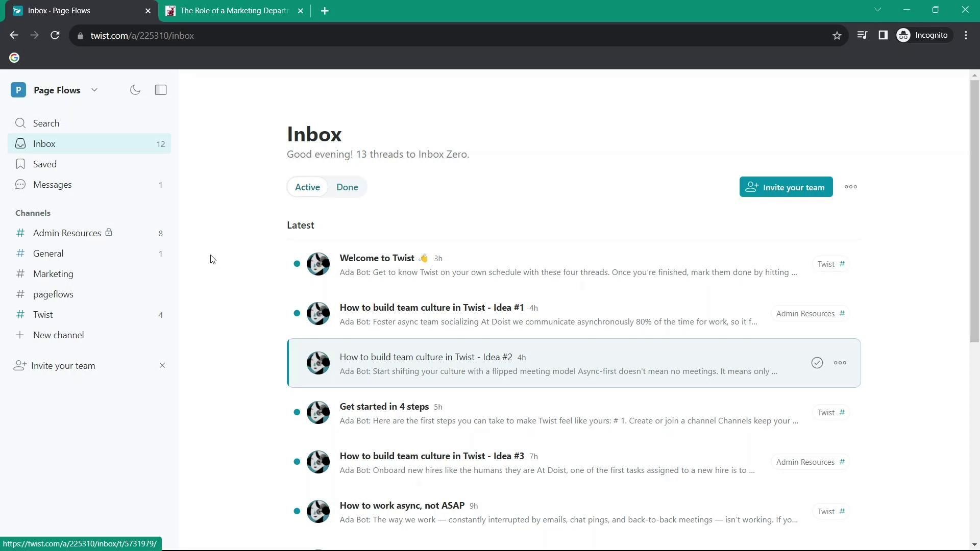This screenshot has width=980, height=551.
Task: Bookmark page with star icon
Action: tap(837, 36)
